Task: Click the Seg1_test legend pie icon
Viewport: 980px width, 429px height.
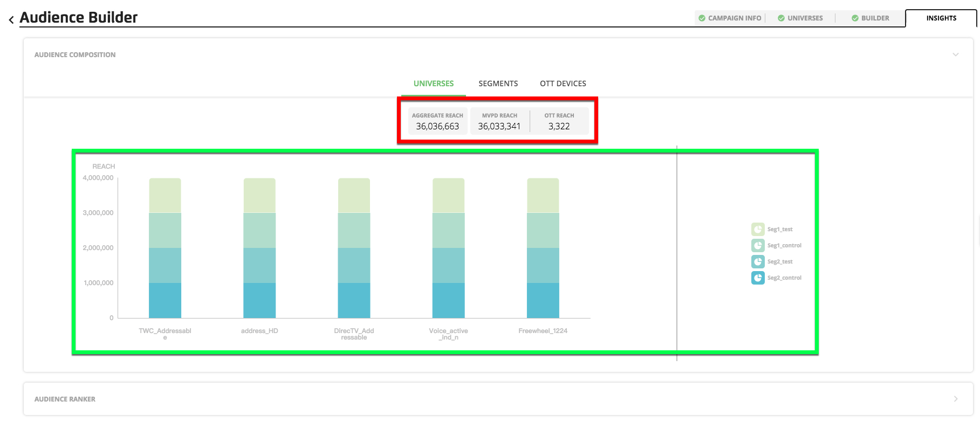Action: tap(758, 229)
